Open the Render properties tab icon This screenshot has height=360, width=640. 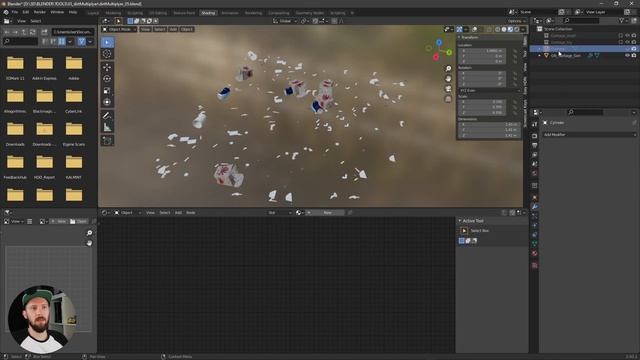click(x=535, y=136)
